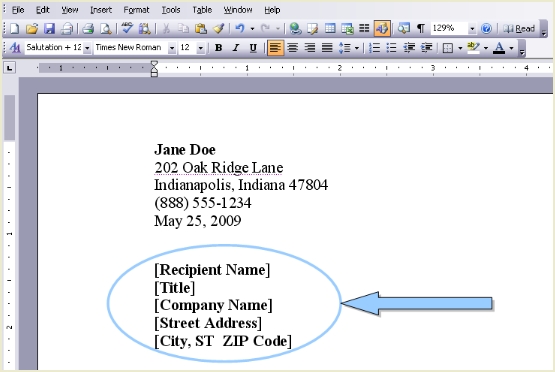
Task: Click the Undo arrow icon
Action: coord(240,28)
